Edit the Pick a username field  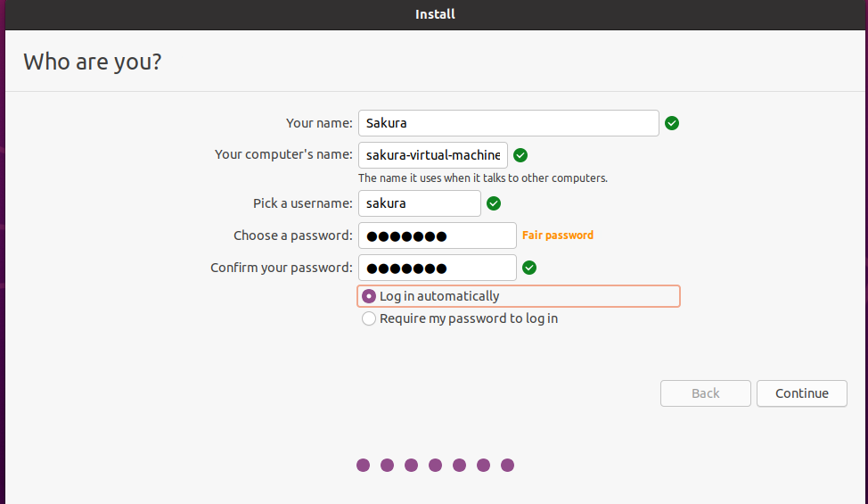click(419, 203)
